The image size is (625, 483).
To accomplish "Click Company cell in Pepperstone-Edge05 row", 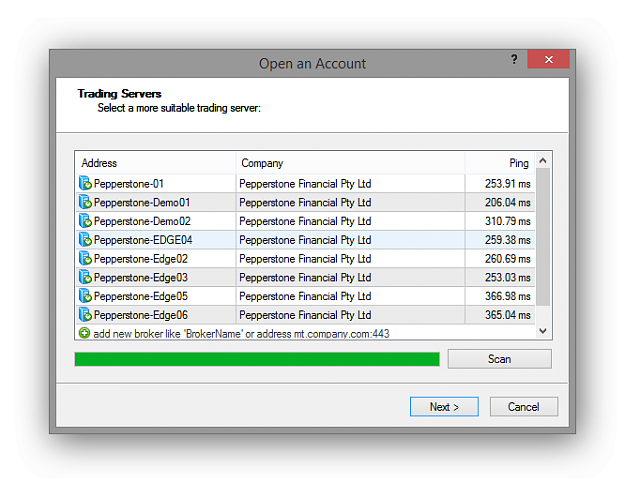I will (350, 296).
